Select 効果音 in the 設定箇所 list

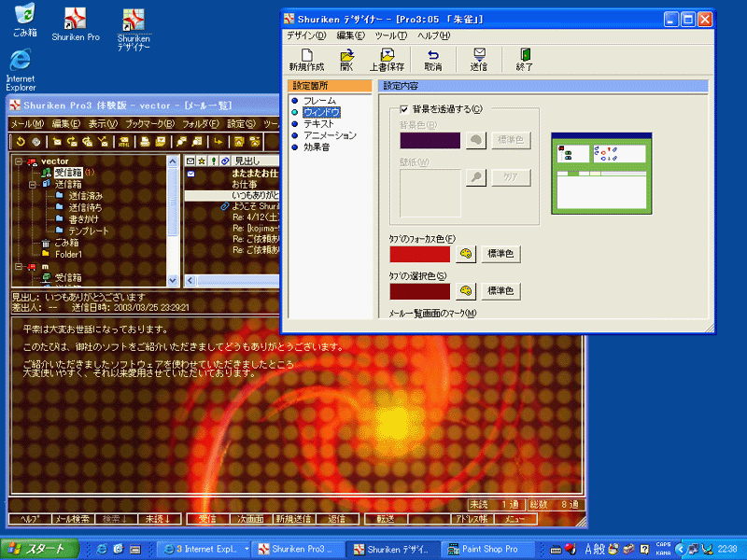pos(317,147)
